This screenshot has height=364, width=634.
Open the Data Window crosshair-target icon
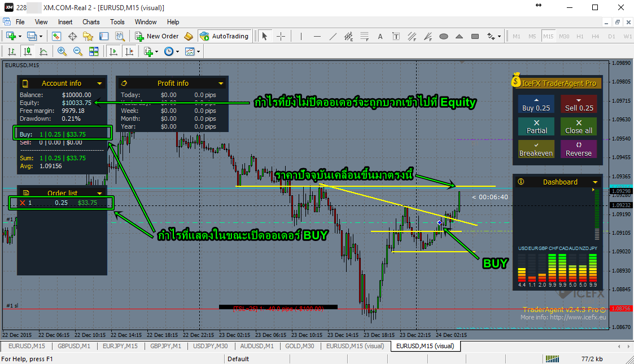pyautogui.click(x=72, y=36)
